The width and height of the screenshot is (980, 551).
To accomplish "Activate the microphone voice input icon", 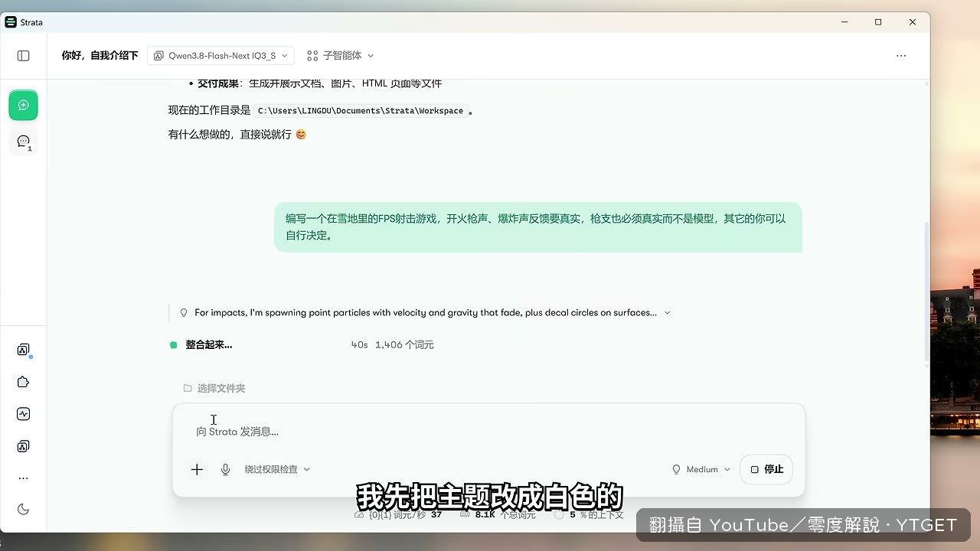I will click(226, 469).
